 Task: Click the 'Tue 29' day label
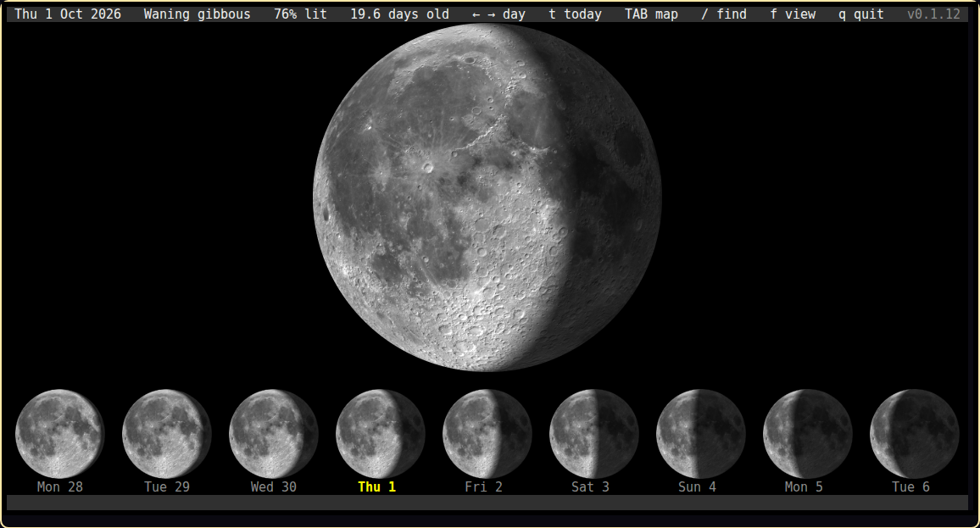pyautogui.click(x=166, y=486)
